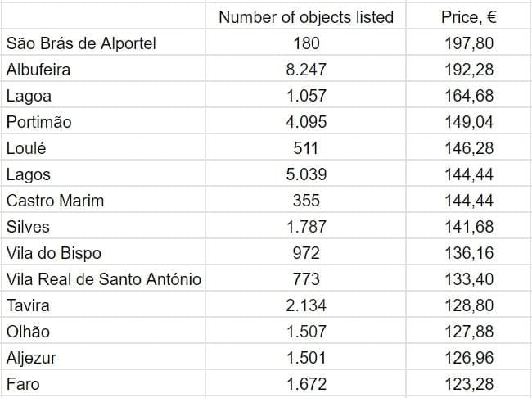
Task: Select the price 146,28 cell
Action: point(469,148)
